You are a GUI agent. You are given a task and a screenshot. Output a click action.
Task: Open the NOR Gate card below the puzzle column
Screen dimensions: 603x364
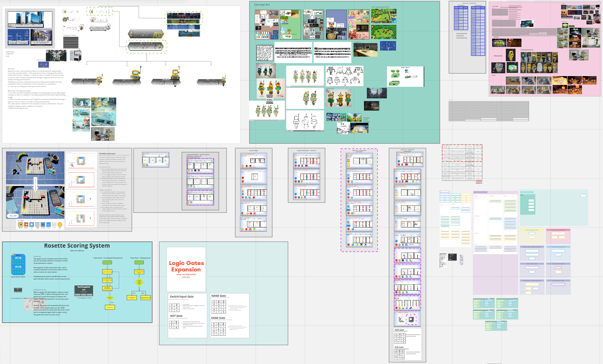399,330
